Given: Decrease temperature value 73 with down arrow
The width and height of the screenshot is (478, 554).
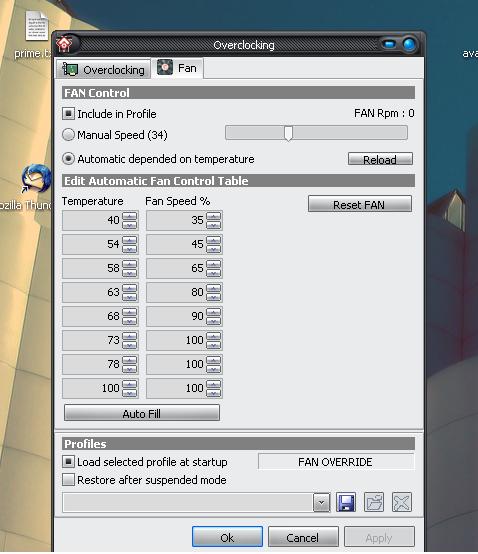Looking at the screenshot, I should [x=130, y=345].
